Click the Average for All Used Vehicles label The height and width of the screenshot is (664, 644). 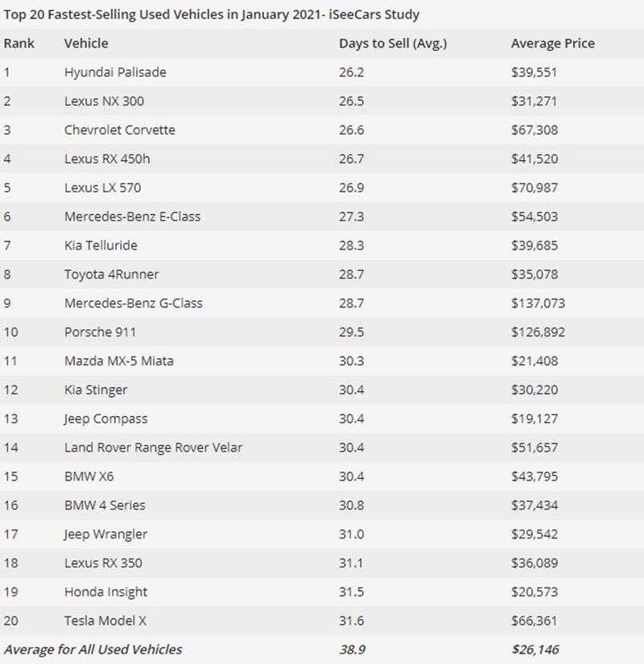(x=93, y=650)
